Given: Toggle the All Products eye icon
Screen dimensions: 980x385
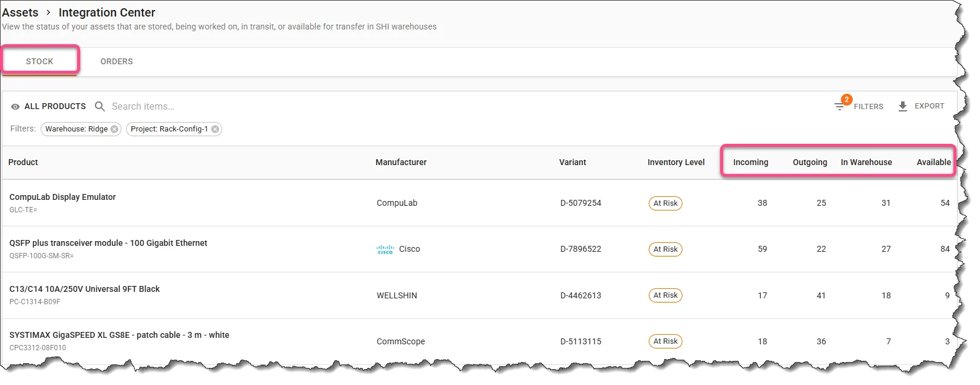Looking at the screenshot, I should 15,107.
